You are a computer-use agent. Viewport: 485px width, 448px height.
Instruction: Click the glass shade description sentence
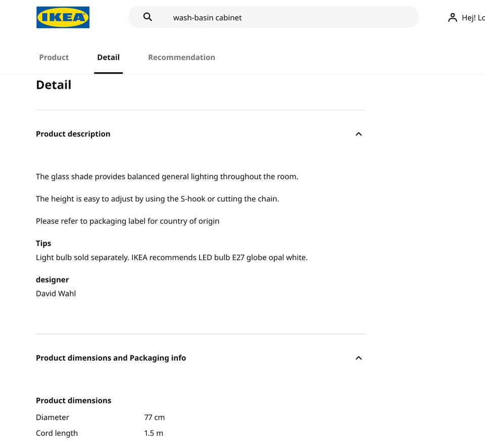[167, 177]
